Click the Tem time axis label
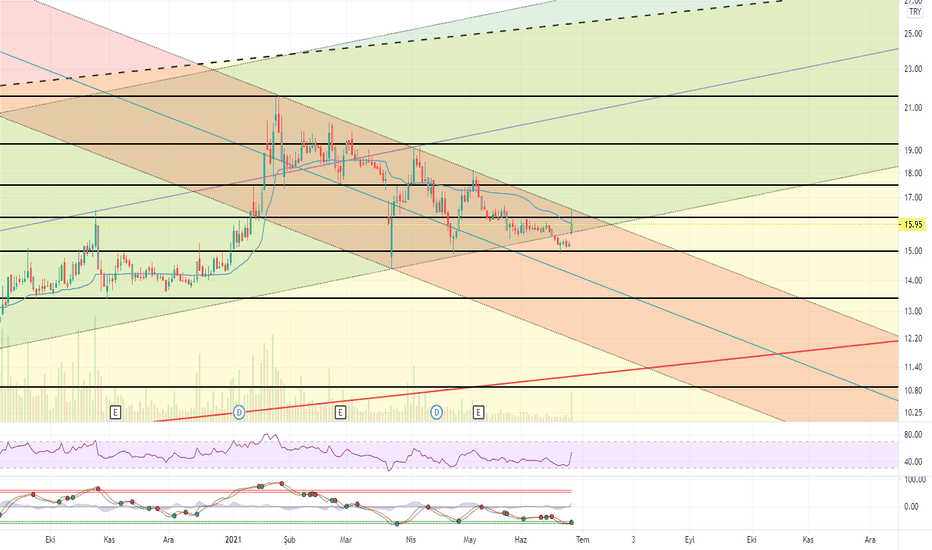Screen dimensions: 932x550 pyautogui.click(x=582, y=540)
